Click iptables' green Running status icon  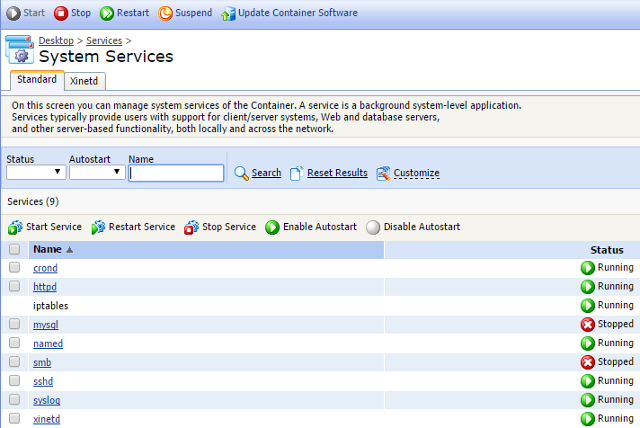(587, 306)
